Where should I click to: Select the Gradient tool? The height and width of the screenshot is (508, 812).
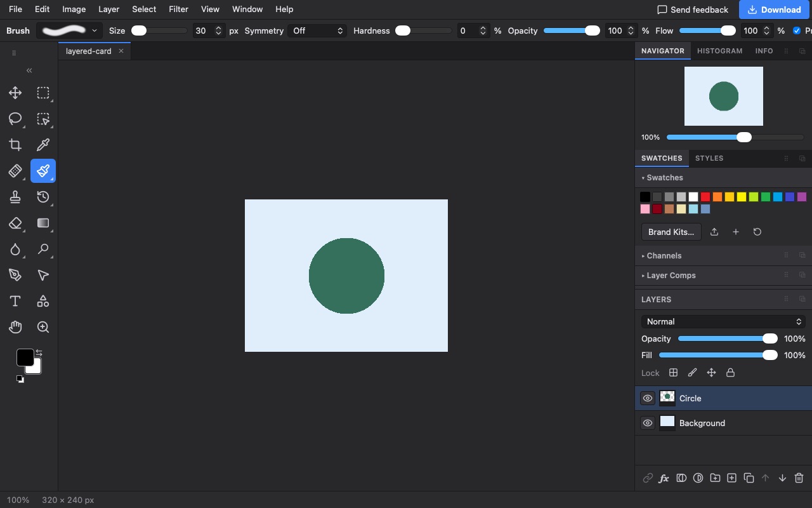coord(43,223)
